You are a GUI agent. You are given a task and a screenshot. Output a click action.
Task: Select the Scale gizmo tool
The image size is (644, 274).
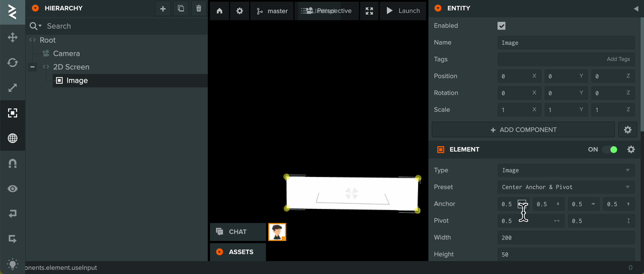click(13, 88)
